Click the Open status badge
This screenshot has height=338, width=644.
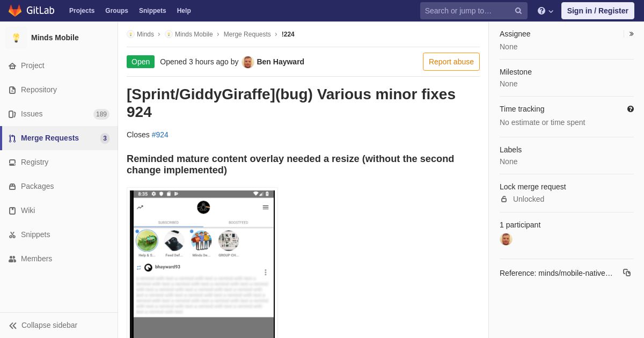(141, 62)
